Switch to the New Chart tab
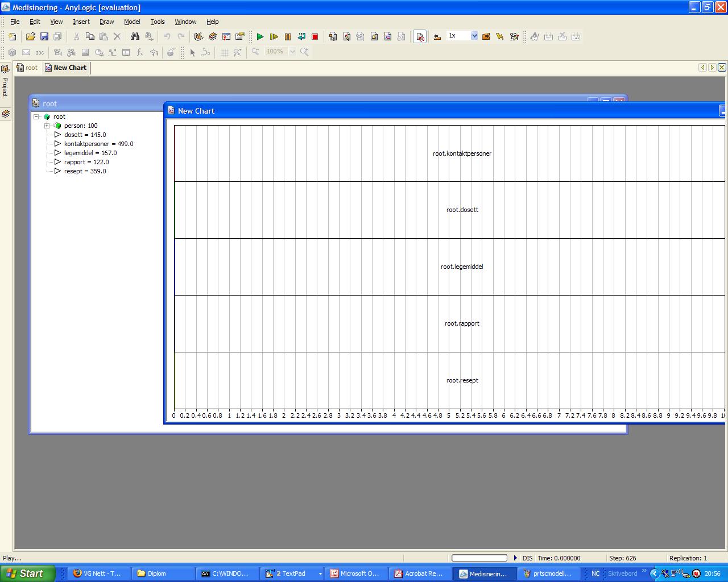 pos(65,68)
